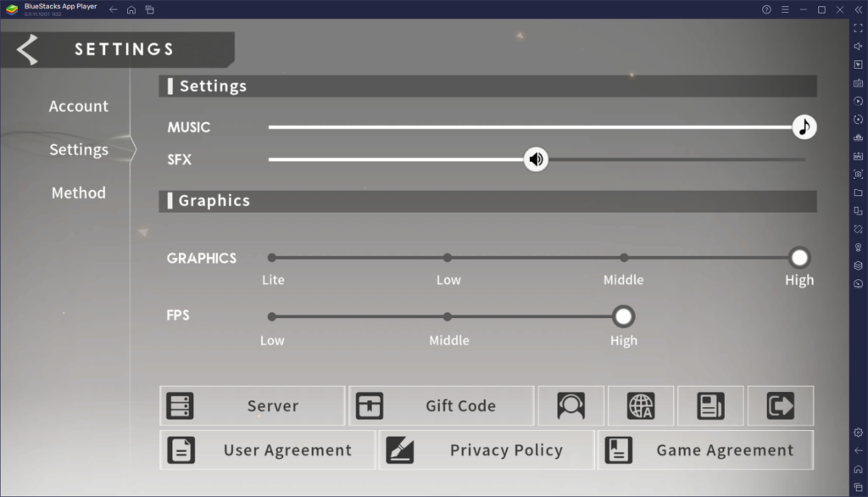Open the Server selection screen
This screenshot has width=868, height=497.
point(252,405)
